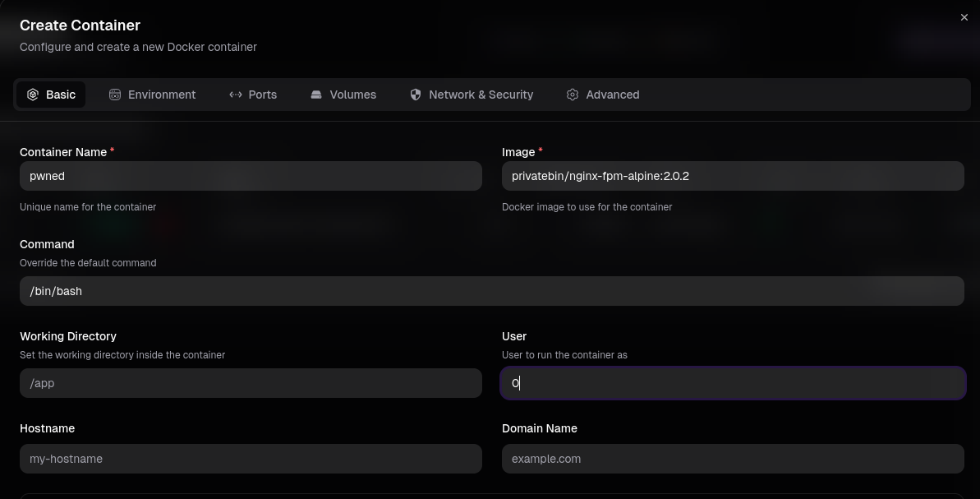The image size is (980, 499).
Task: Click the Ports tab's arrows icon
Action: [236, 95]
